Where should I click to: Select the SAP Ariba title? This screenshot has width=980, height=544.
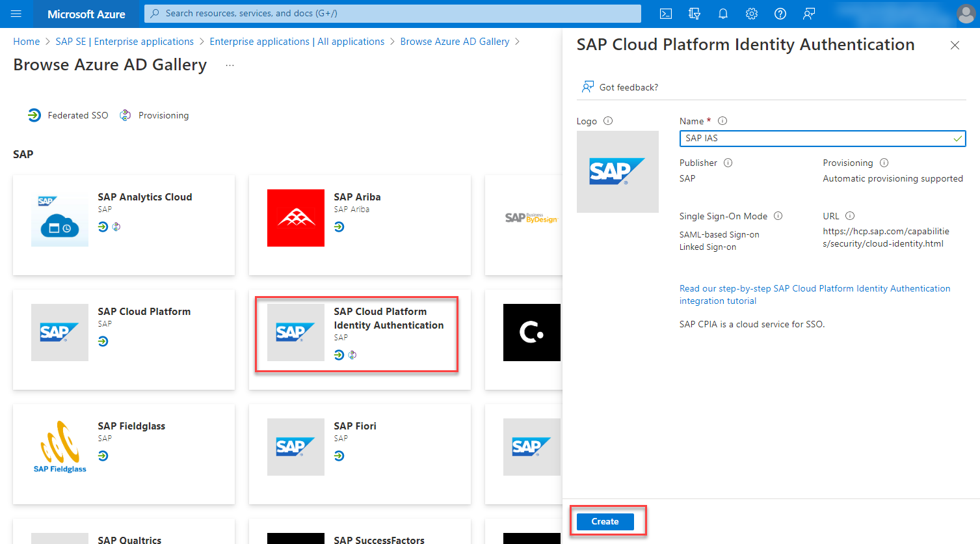357,197
